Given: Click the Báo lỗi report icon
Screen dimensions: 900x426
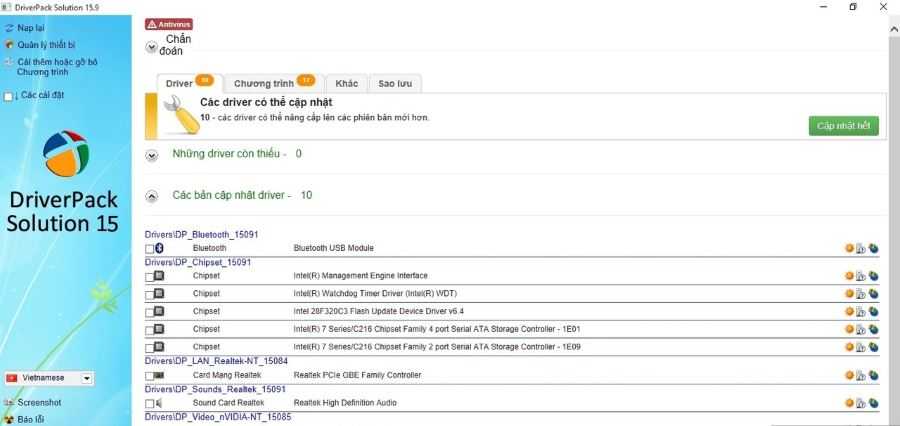Looking at the screenshot, I should pyautogui.click(x=9, y=419).
